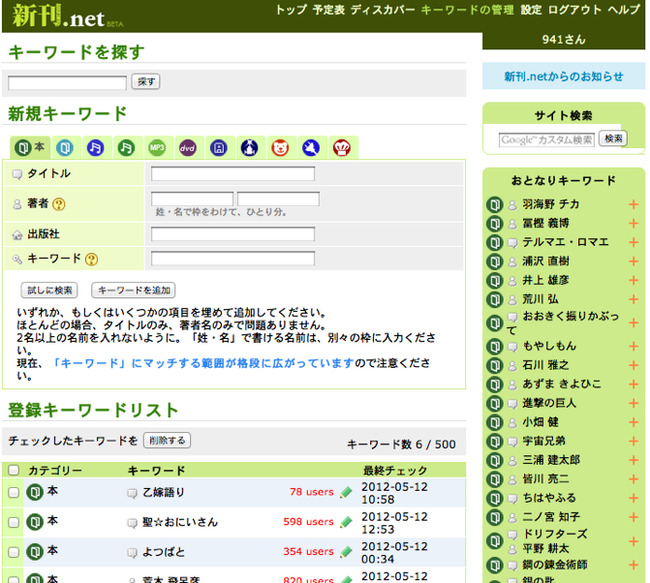
Task: Check the 乙嫁語り row checkbox
Action: (x=14, y=493)
